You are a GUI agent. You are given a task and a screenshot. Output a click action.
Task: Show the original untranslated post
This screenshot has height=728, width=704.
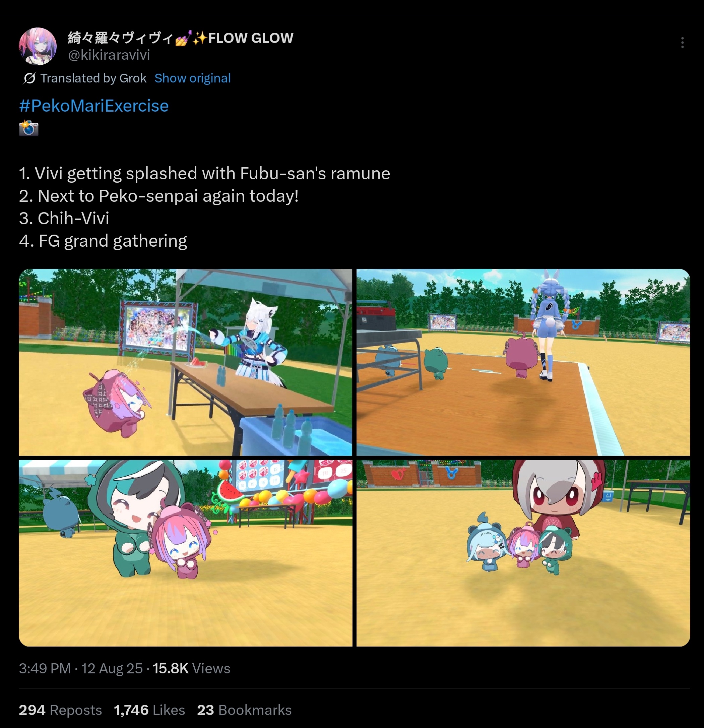192,78
